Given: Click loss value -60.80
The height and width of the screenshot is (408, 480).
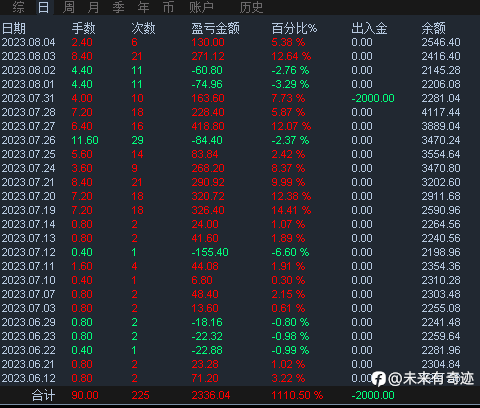Looking at the screenshot, I should tap(207, 70).
